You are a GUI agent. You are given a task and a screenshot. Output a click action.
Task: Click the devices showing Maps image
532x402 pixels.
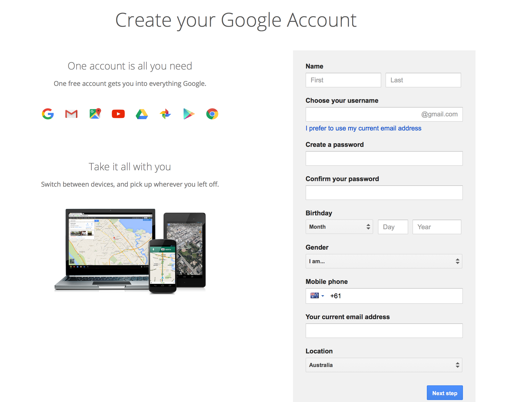130,251
